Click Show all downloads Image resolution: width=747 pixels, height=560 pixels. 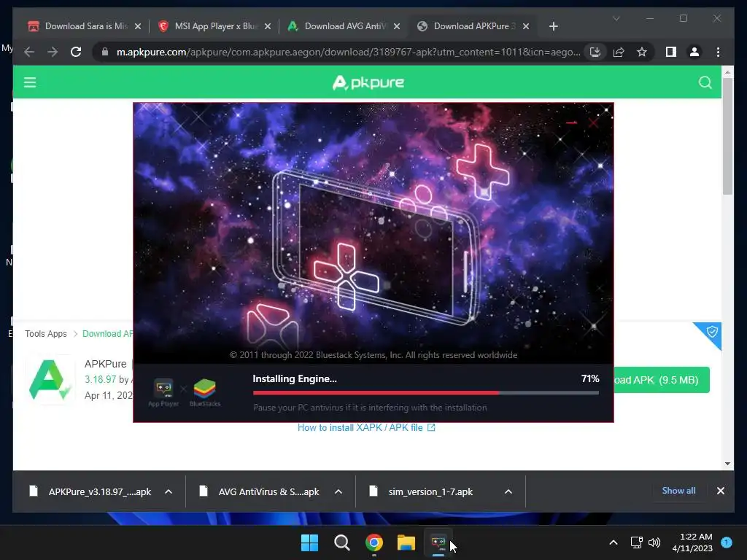(x=678, y=491)
